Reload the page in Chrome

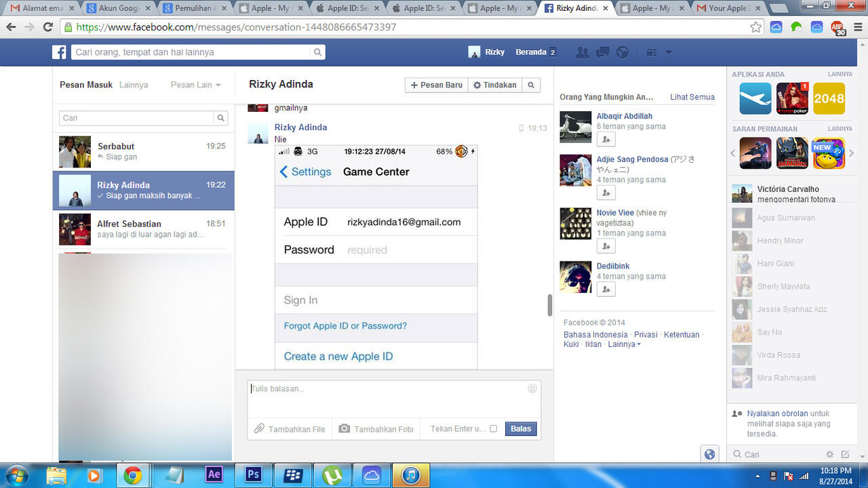(47, 27)
